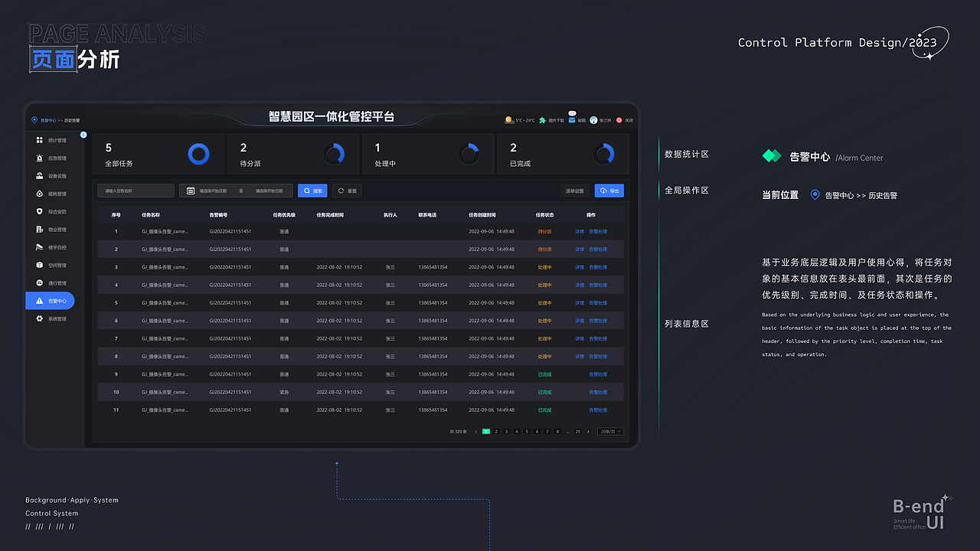Screen dimensions: 980x551
Task: Click the 空间管理 cube icon
Action: click(40, 265)
